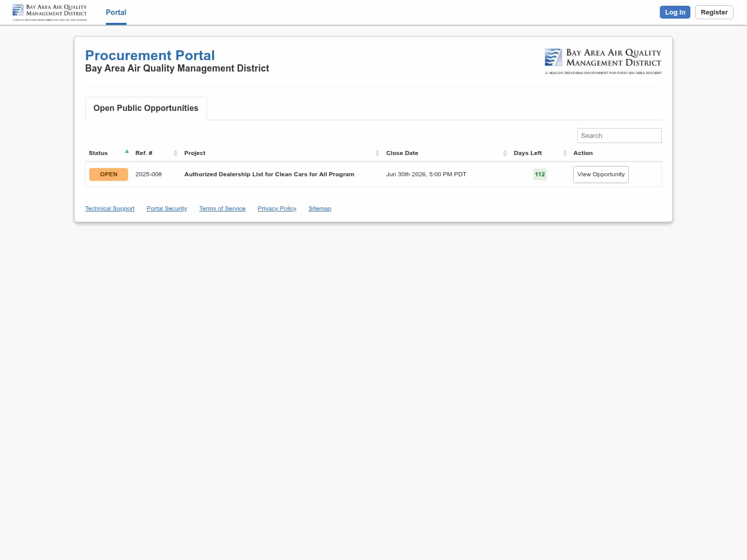Click the green 112 days left badge
Viewport: 747px width, 560px height.
539,174
